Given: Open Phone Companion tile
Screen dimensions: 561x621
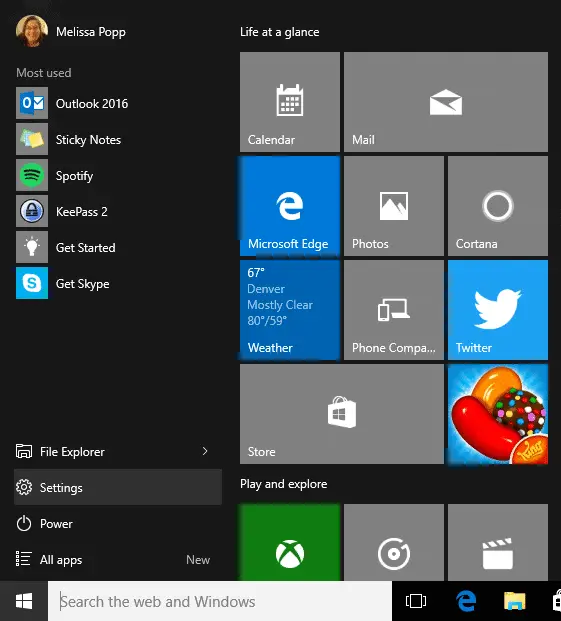Looking at the screenshot, I should tap(394, 310).
